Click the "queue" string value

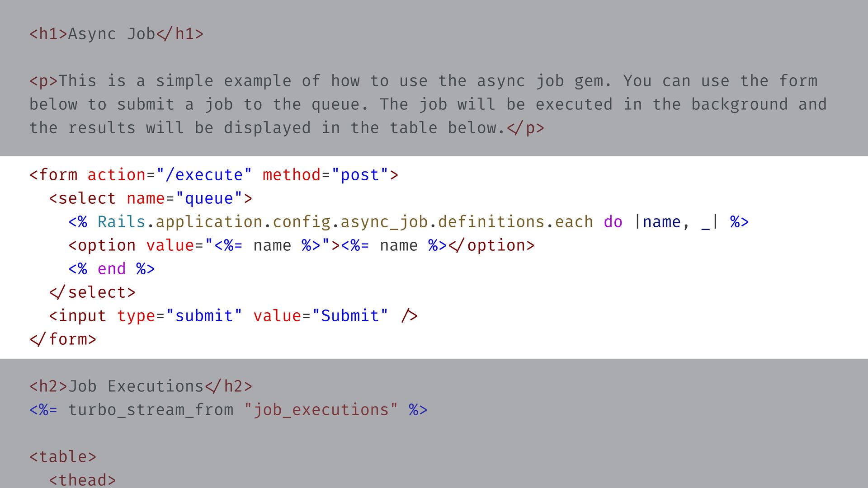tap(209, 198)
